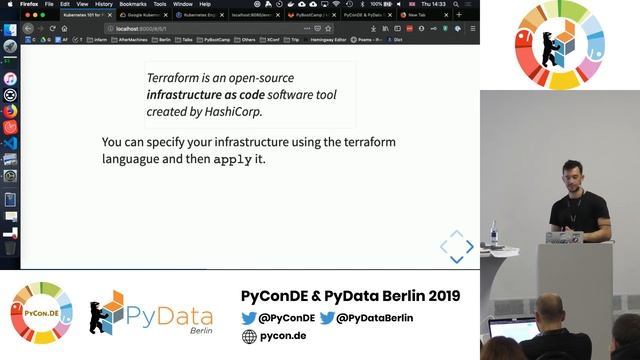
Task: Open the Firefox downloads arrow
Action: tap(373, 29)
